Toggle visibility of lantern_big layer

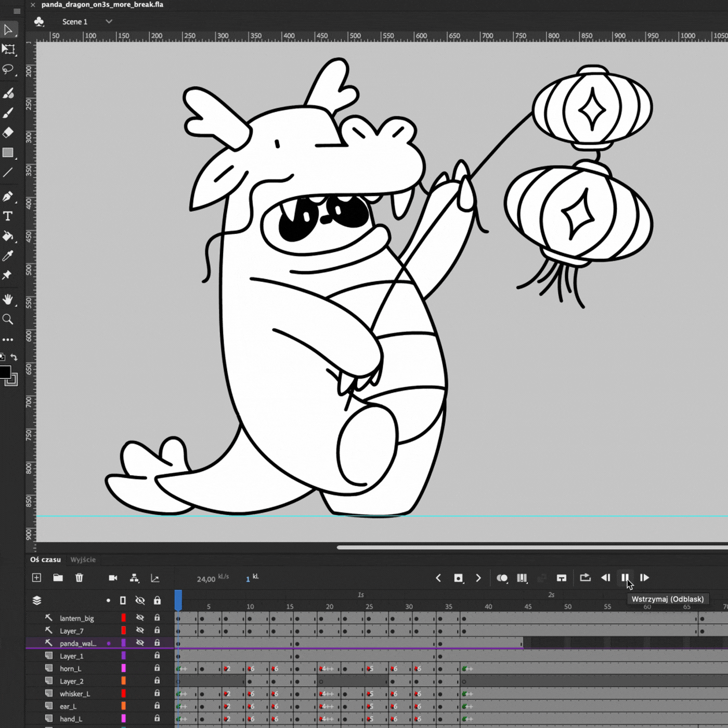point(140,618)
